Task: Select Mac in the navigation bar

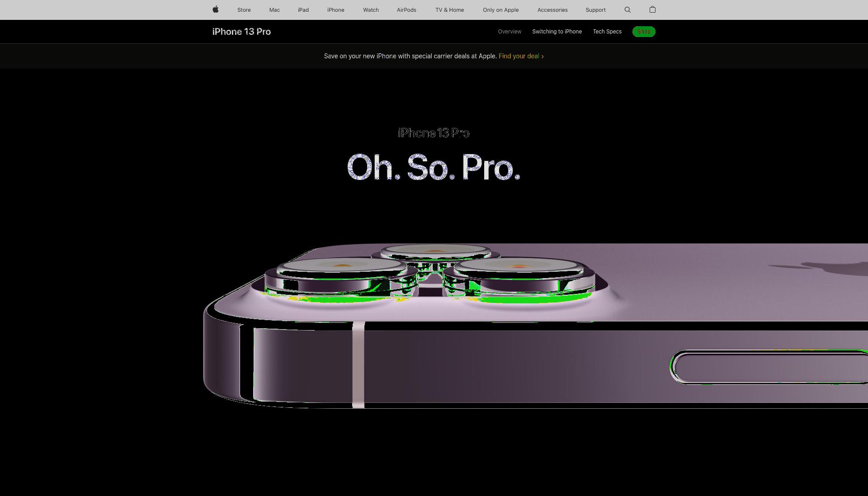Action: point(274,10)
